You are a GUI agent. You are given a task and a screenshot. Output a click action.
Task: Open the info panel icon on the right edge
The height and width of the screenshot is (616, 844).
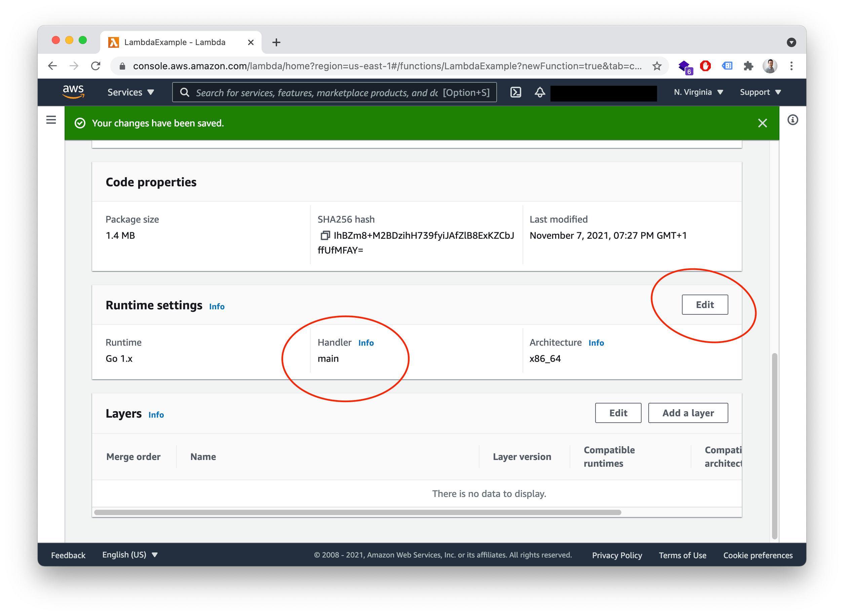click(793, 120)
